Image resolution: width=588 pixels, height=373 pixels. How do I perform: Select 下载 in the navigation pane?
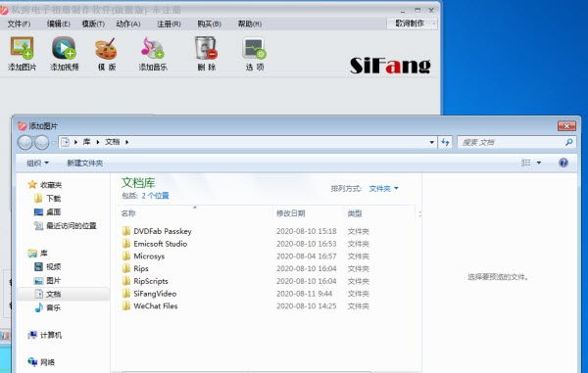(53, 198)
